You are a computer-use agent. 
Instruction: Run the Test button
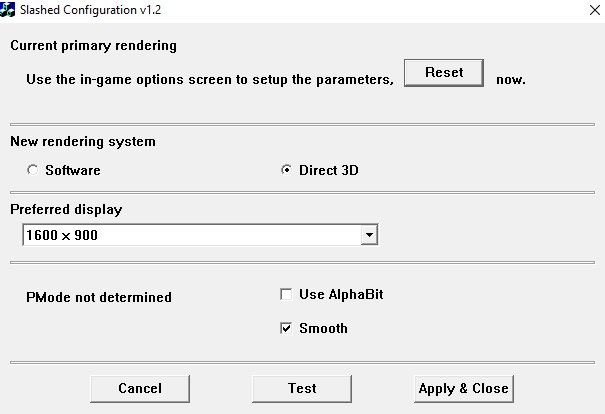(x=302, y=388)
